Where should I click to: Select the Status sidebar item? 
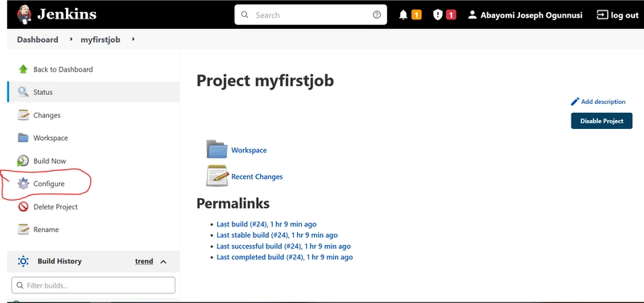(x=93, y=92)
